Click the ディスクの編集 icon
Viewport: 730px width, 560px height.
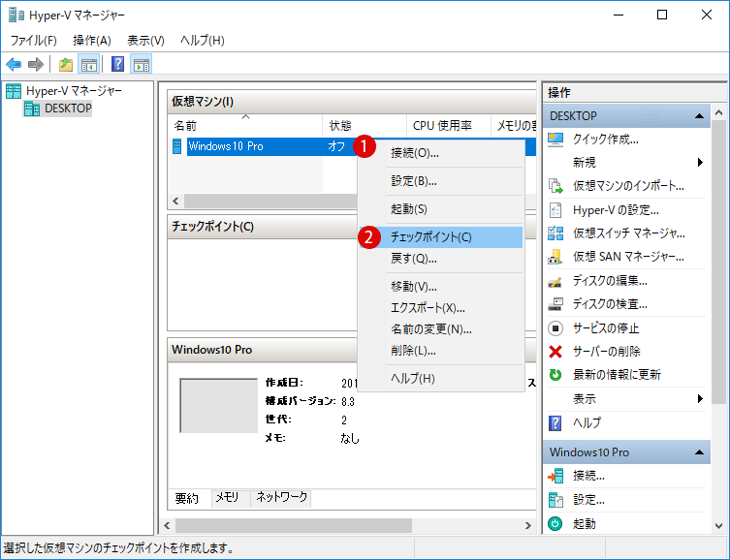[555, 281]
